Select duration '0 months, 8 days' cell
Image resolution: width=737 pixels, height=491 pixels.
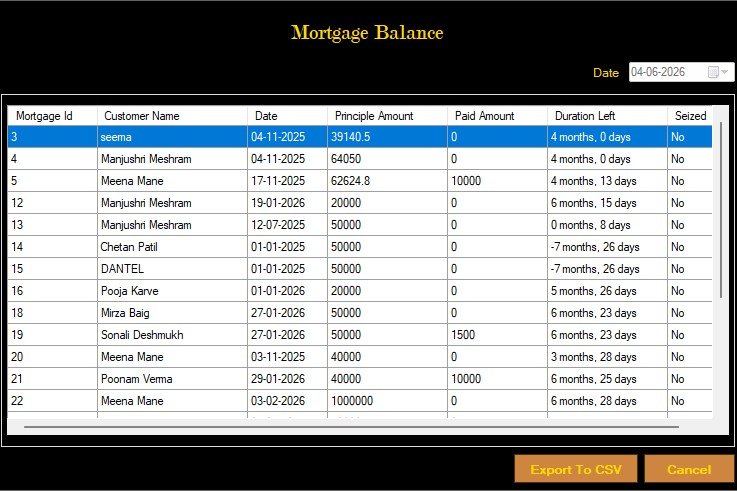point(607,225)
